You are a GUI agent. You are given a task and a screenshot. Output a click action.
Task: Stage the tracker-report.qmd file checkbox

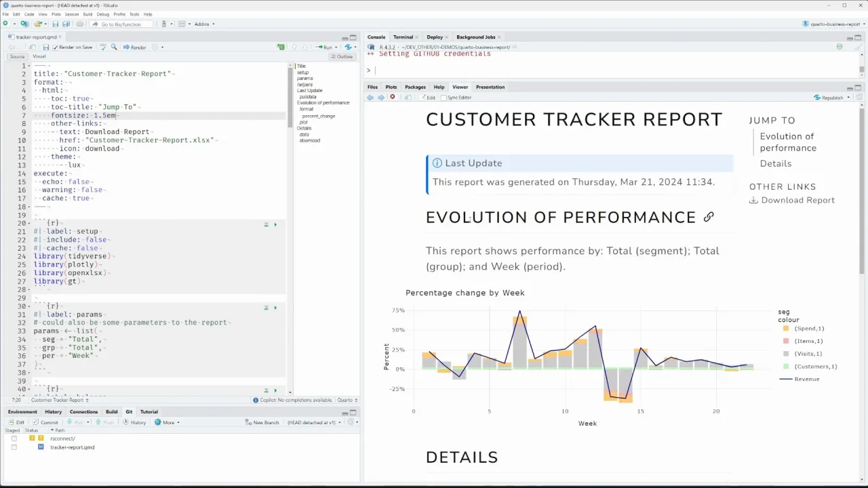point(14,447)
